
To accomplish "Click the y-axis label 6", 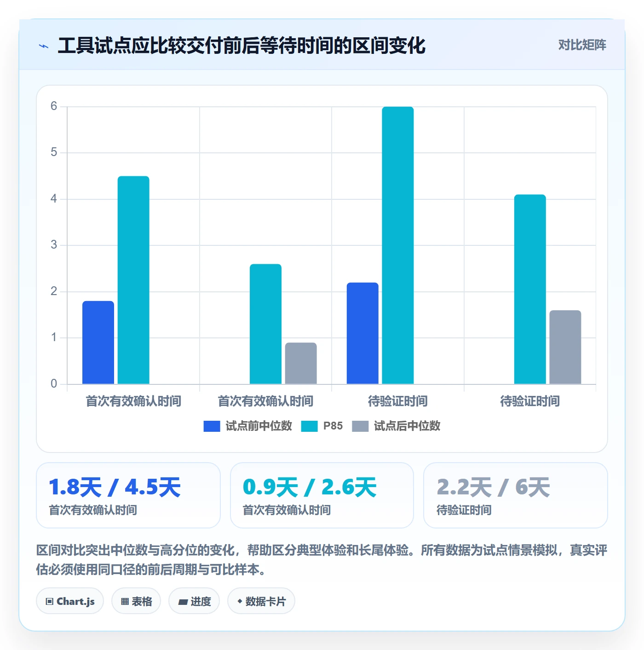I will click(x=54, y=106).
